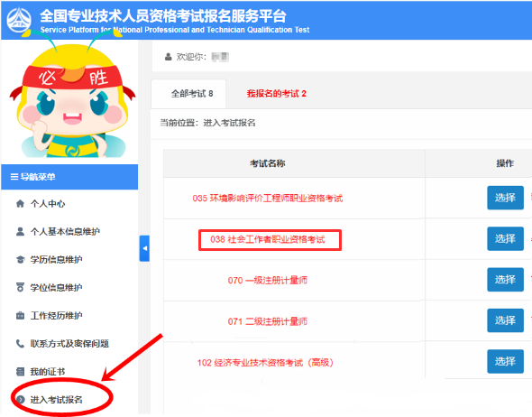
Task: Switch to the 我报名的考试 2 tab
Action: [276, 94]
